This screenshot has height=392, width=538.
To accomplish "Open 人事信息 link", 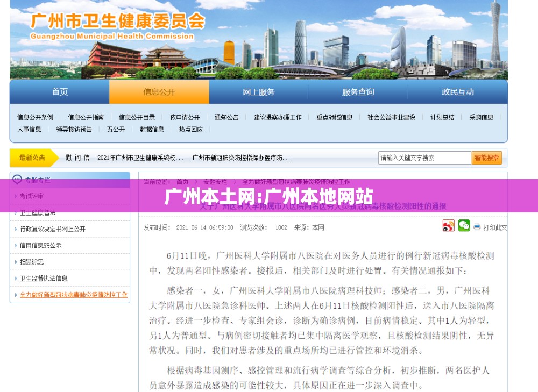I will [29, 129].
